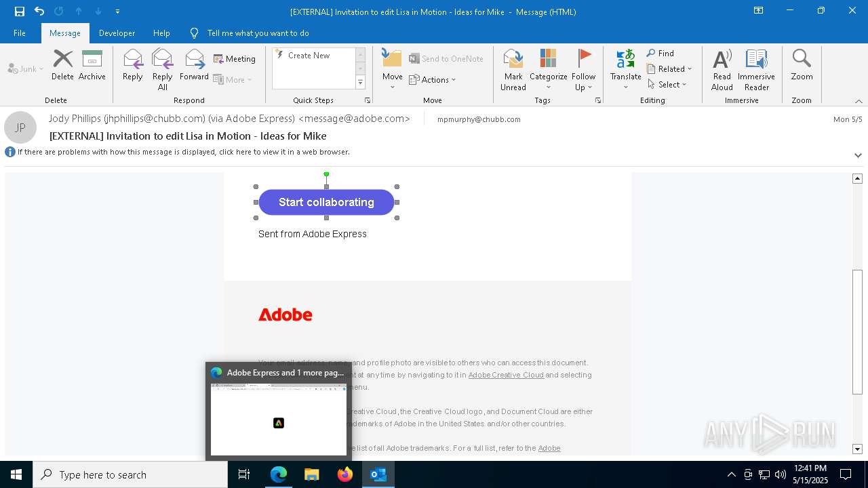
Task: Open the Related dropdown
Action: click(x=669, y=69)
